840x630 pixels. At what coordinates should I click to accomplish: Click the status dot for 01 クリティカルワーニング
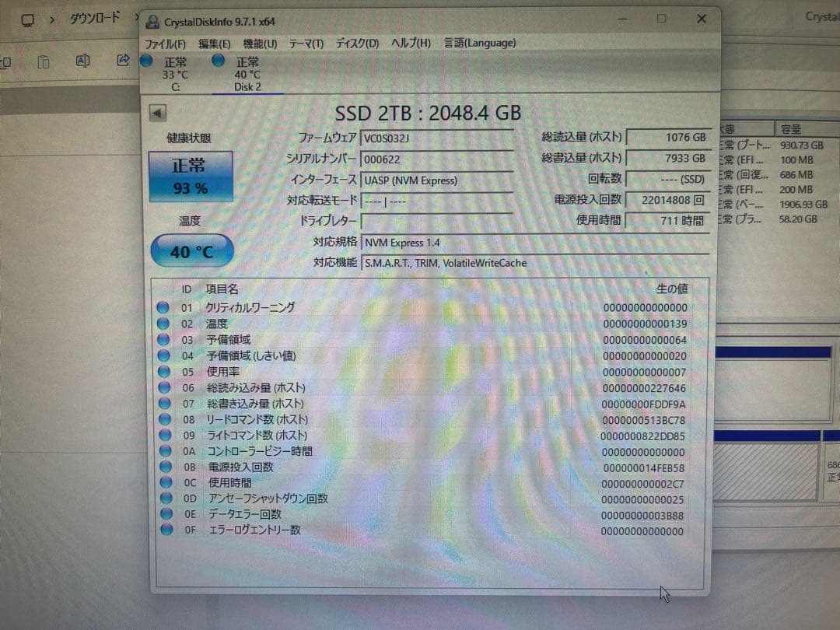[x=163, y=307]
